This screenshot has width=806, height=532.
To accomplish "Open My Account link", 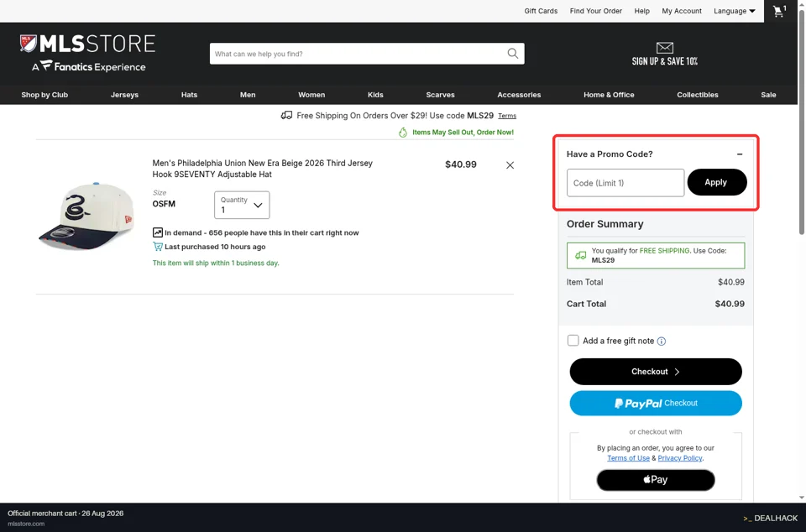I will [x=682, y=11].
